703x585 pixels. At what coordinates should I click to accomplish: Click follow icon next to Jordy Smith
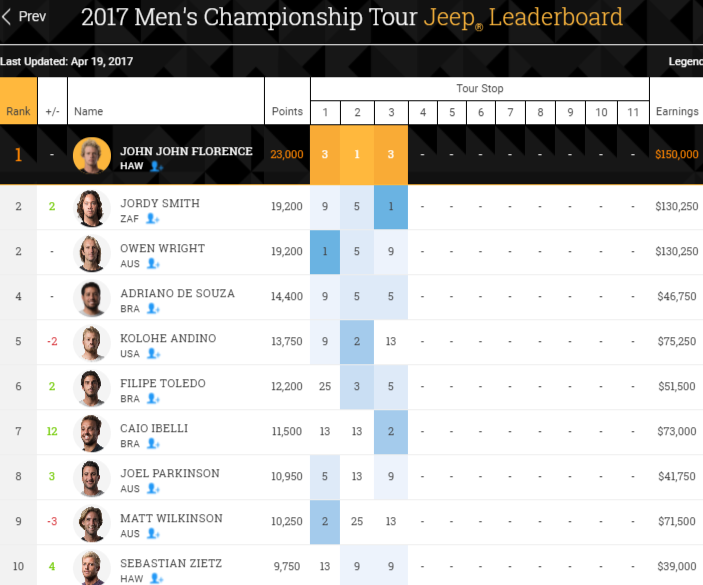point(153,219)
